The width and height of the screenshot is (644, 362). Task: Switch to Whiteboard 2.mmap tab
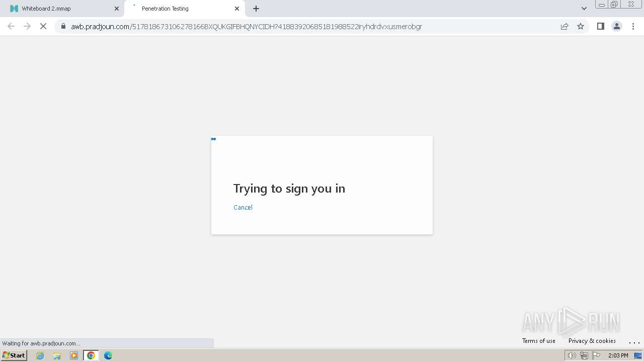pos(62,9)
